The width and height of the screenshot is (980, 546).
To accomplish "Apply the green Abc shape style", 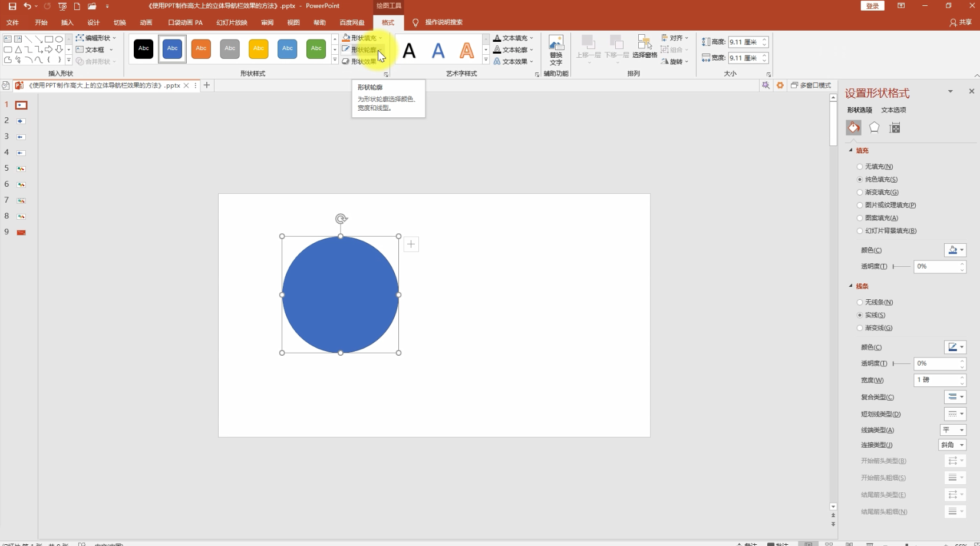I will [316, 49].
